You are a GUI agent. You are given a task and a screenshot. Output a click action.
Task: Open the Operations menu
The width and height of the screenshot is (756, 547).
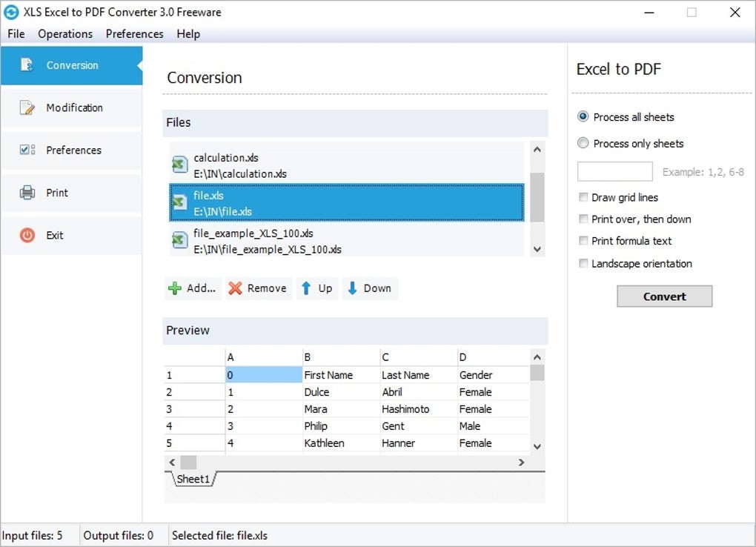[65, 34]
